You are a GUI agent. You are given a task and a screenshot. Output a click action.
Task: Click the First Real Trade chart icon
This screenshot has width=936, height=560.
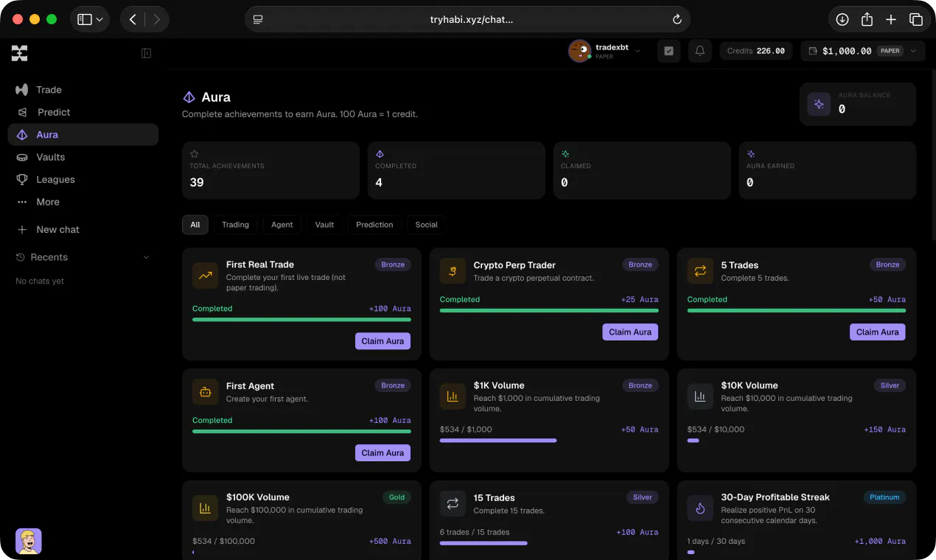pos(205,276)
